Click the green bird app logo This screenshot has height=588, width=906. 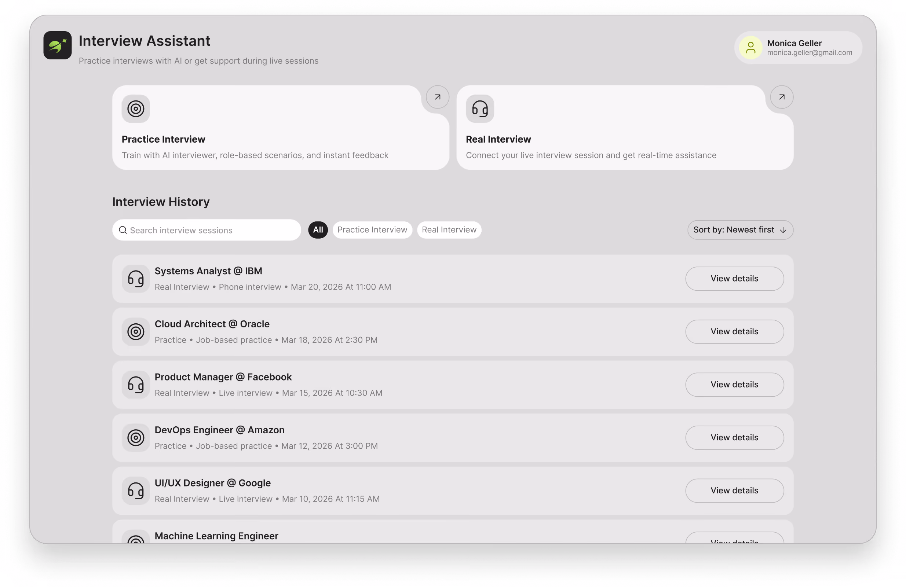[x=58, y=45]
